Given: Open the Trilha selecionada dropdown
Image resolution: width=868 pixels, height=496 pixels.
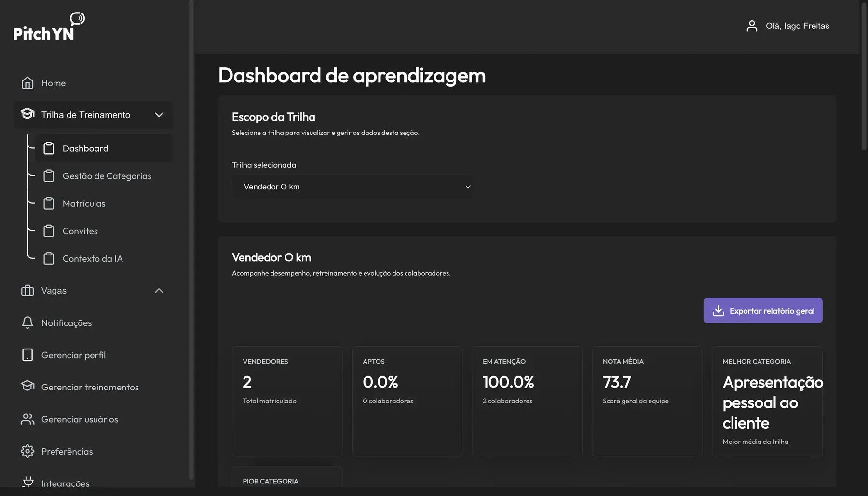Looking at the screenshot, I should tap(352, 187).
